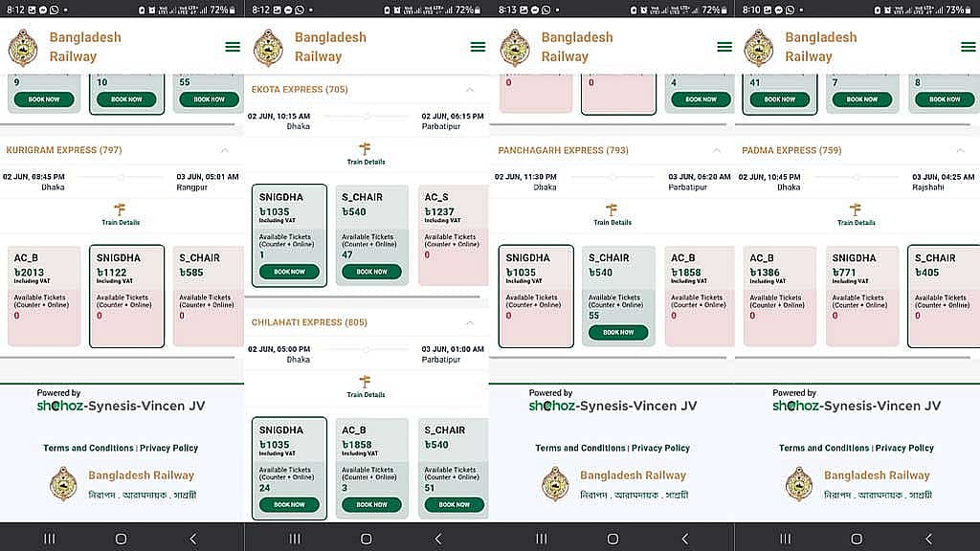Select Padma Express S_CHAIR ৳405 seat card
This screenshot has width=980, height=551.
click(x=944, y=297)
